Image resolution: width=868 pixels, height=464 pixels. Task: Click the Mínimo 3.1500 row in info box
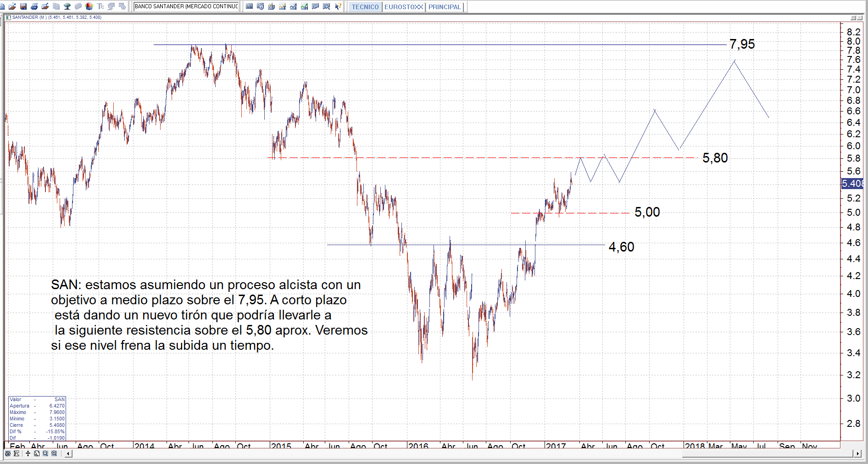click(37, 419)
